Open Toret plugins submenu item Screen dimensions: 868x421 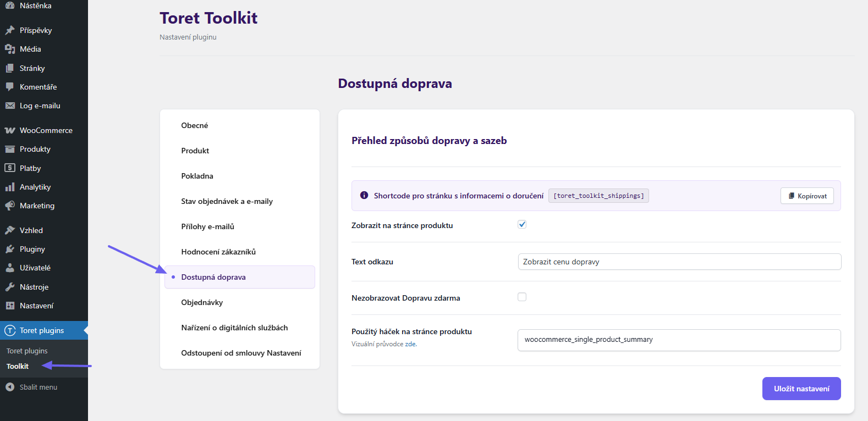[x=27, y=351]
